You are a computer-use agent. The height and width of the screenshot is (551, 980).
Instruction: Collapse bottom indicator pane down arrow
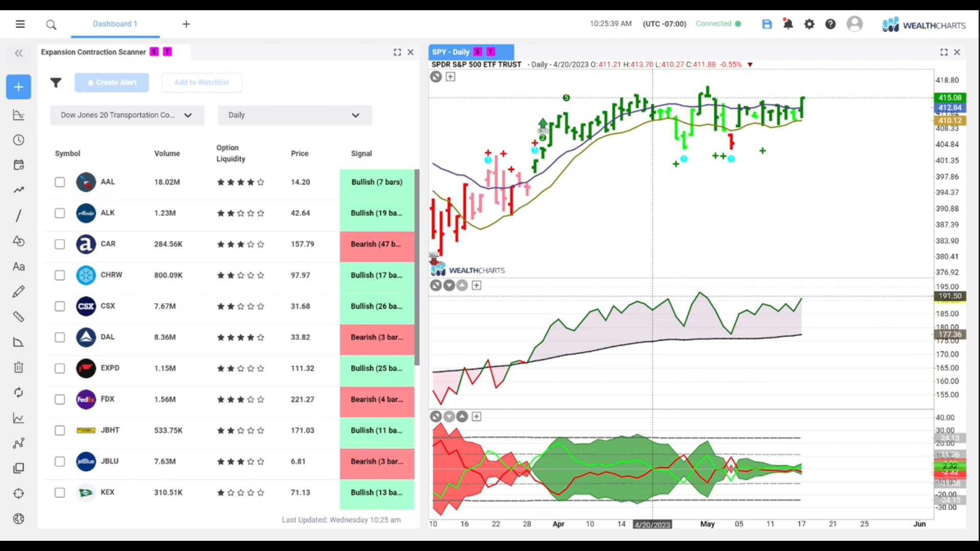[449, 417]
